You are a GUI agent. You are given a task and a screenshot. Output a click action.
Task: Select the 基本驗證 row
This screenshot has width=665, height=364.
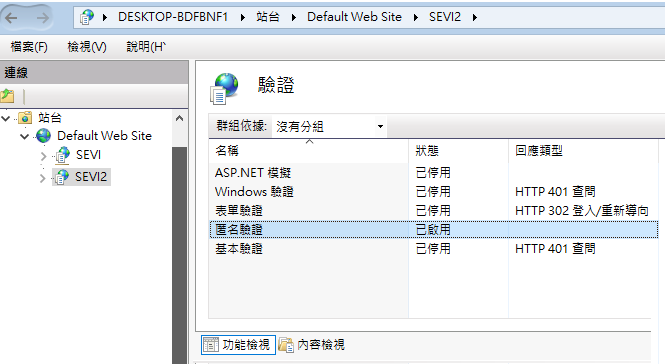[433, 249]
